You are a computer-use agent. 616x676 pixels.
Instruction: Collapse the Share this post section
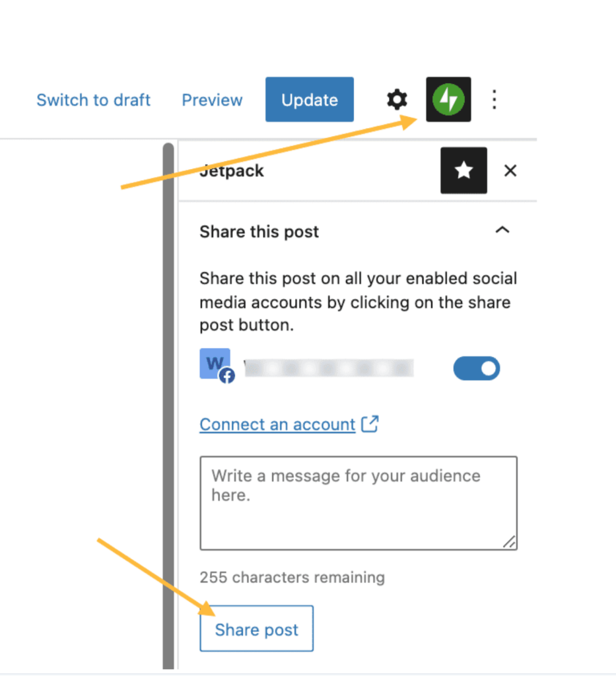click(x=502, y=230)
